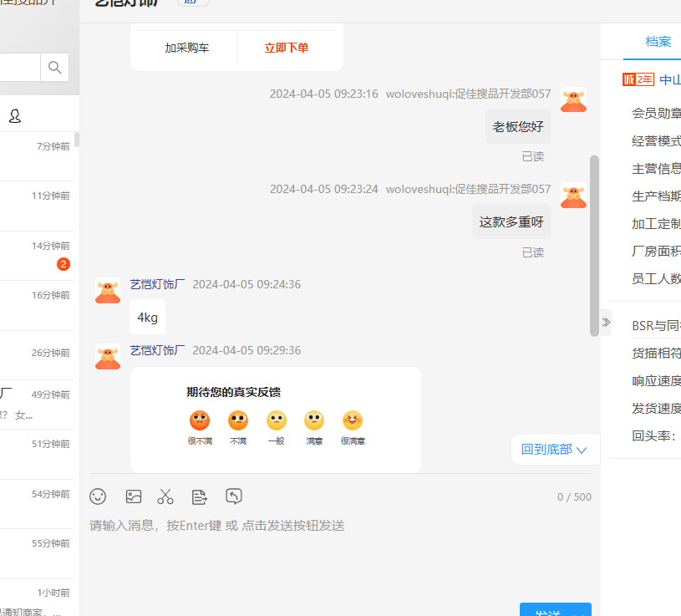Screen dimensions: 681x616
Task: Switch to the 档案 tab
Action: point(658,42)
